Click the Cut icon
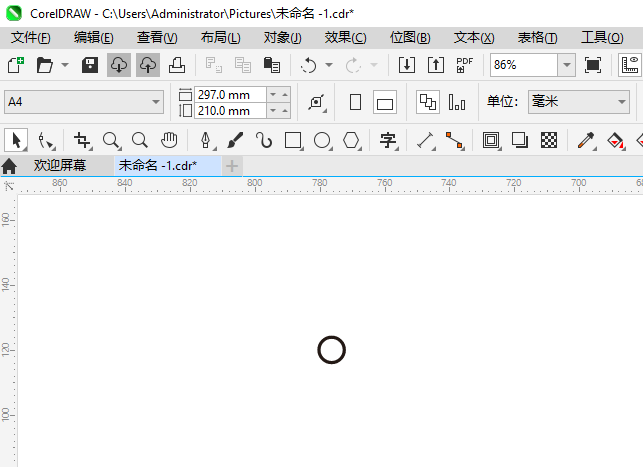 pos(214,65)
